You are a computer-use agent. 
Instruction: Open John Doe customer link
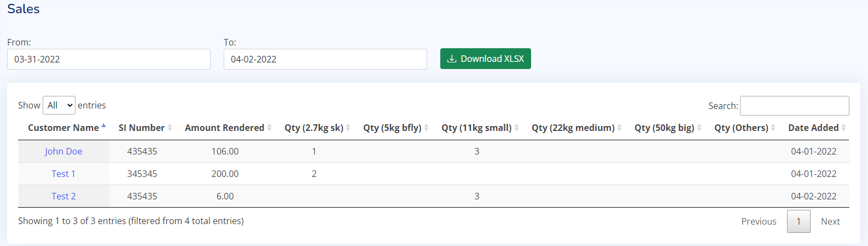point(63,151)
